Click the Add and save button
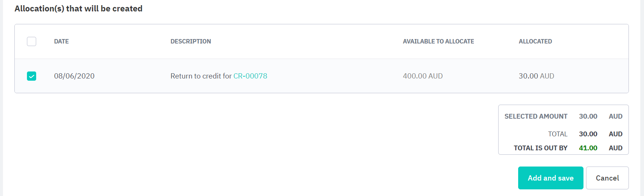Screen dimensions: 644x196 click(550, 178)
